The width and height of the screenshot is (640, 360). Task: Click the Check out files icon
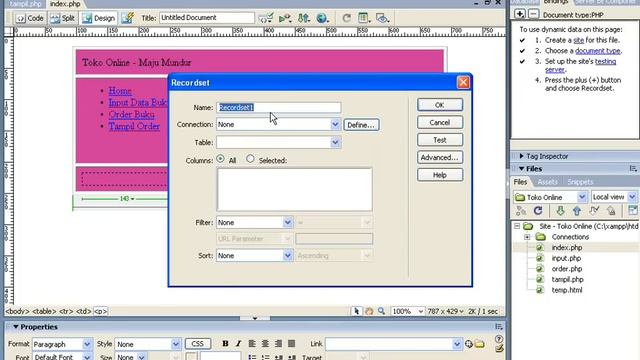[x=594, y=211]
